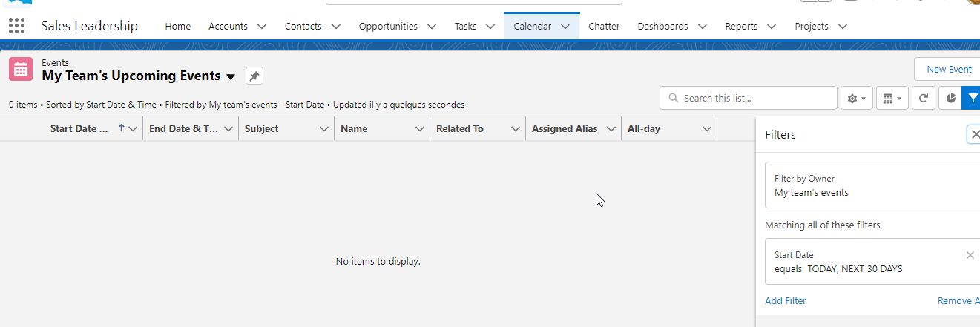Close the Filters panel
The width and height of the screenshot is (980, 327).
pos(975,134)
